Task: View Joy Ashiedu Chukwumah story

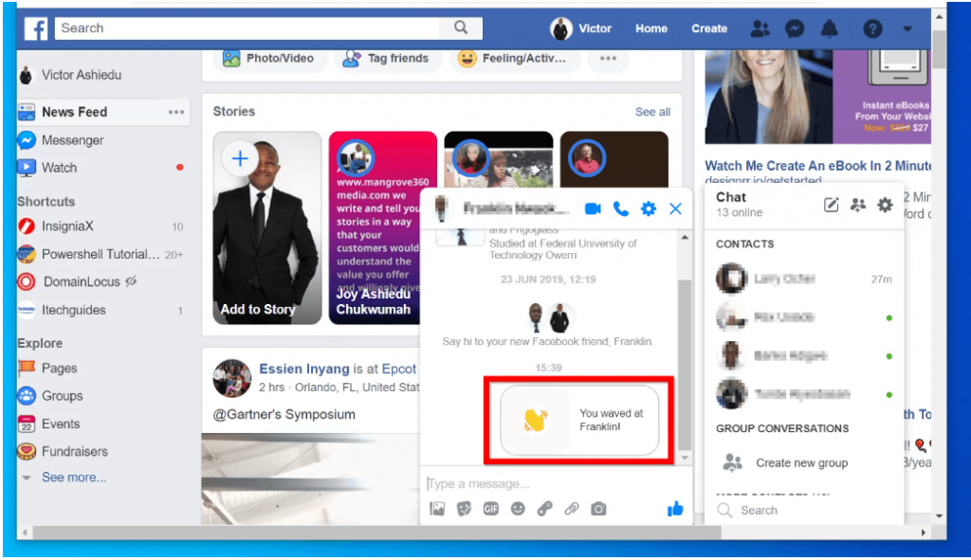Action: (382, 227)
